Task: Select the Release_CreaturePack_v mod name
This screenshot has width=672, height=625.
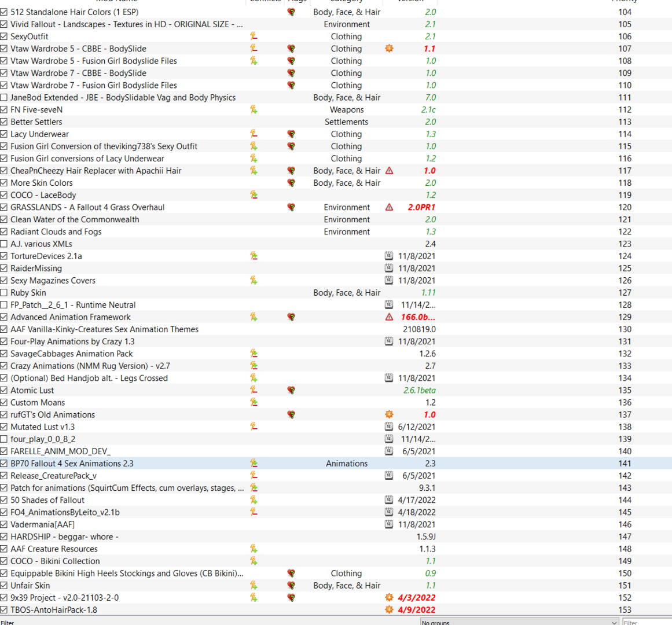Action: click(x=54, y=476)
